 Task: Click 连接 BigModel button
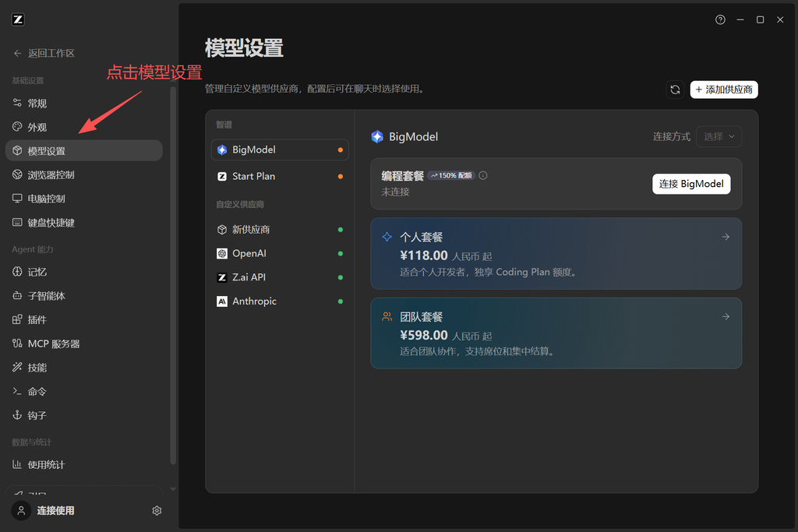pos(691,184)
